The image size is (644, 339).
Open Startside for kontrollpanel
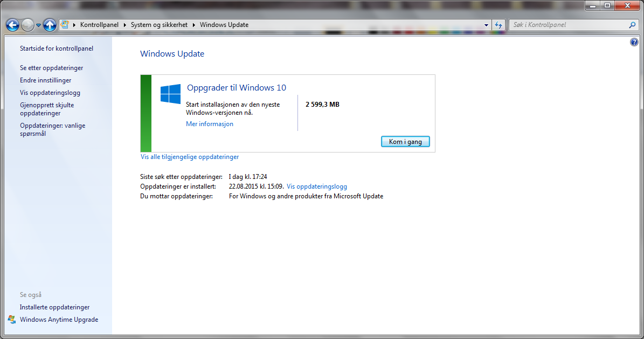57,49
